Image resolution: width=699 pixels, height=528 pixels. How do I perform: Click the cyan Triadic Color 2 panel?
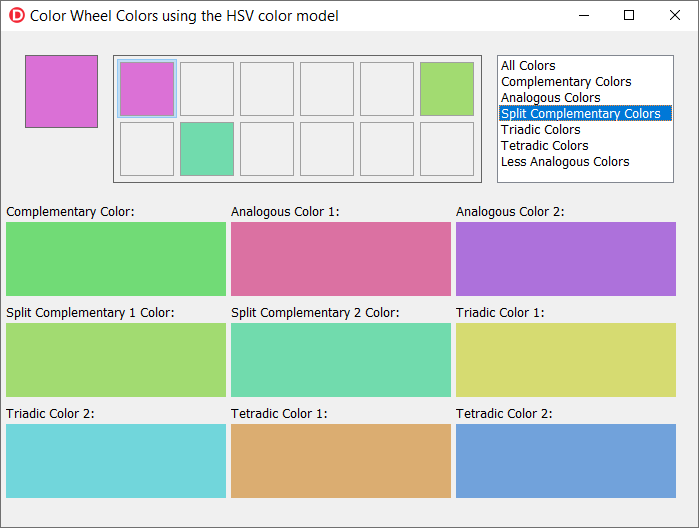(116, 461)
